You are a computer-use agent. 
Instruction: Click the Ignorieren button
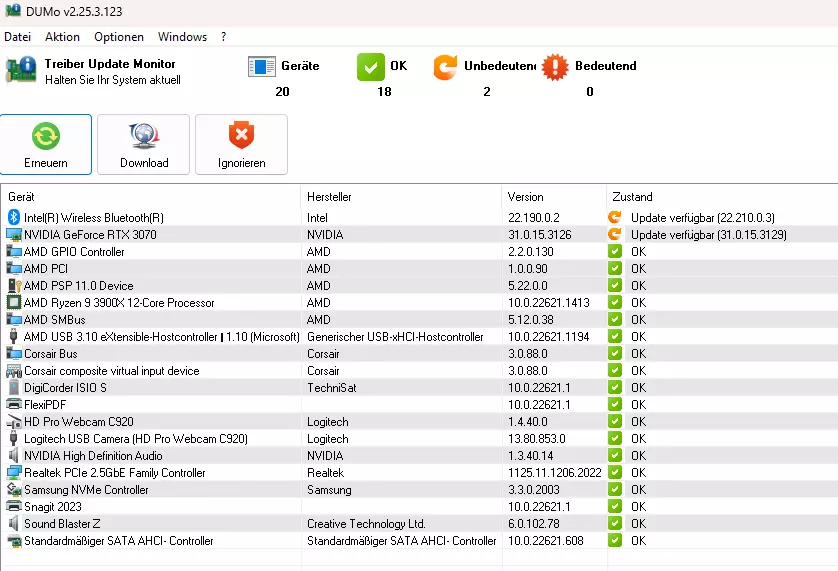[242, 144]
